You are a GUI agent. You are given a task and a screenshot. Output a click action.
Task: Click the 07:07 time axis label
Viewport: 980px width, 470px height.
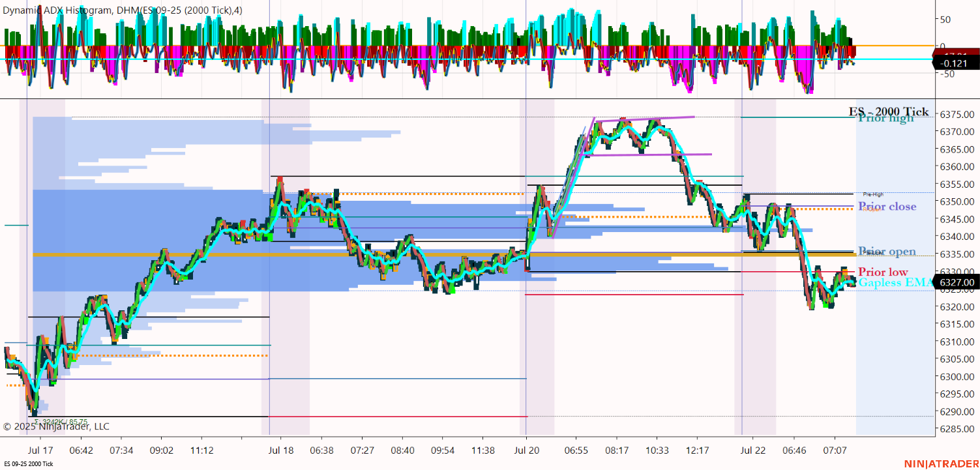(x=835, y=450)
